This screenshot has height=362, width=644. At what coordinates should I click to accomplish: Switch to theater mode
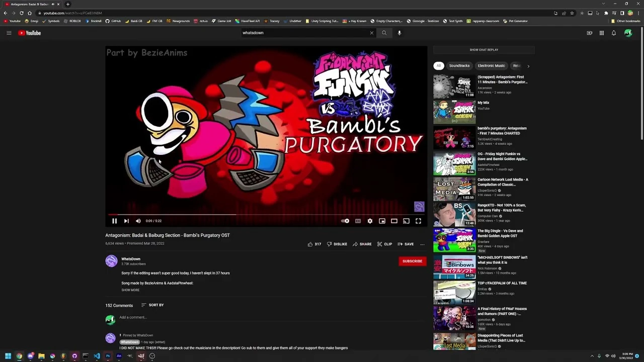tap(394, 221)
